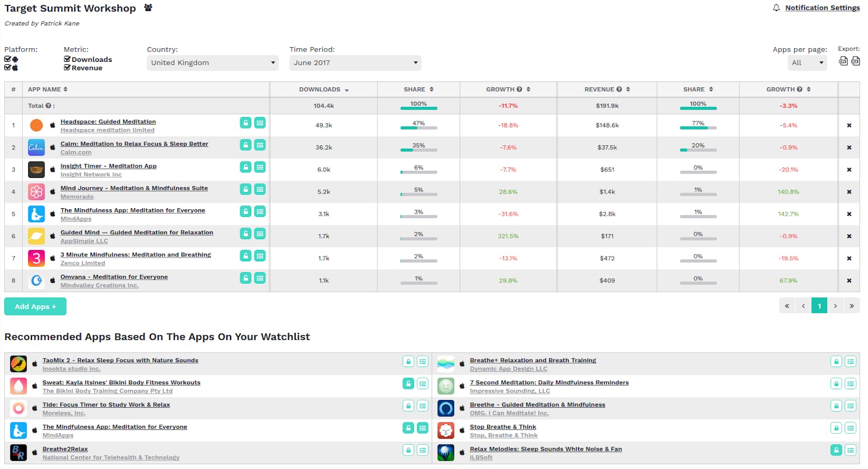Screen dimensions: 868x469
Task: Click the lock icon for Calm row
Action: pyautogui.click(x=246, y=145)
